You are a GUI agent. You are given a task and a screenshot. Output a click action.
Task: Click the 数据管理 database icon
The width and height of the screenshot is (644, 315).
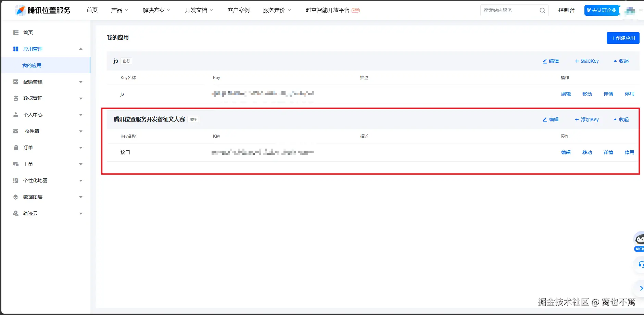click(16, 98)
